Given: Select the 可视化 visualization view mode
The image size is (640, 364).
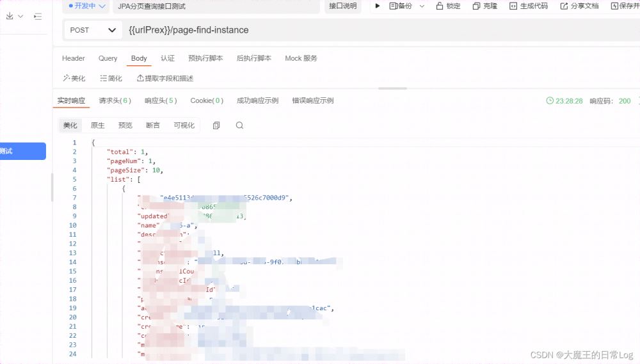Looking at the screenshot, I should (x=184, y=125).
